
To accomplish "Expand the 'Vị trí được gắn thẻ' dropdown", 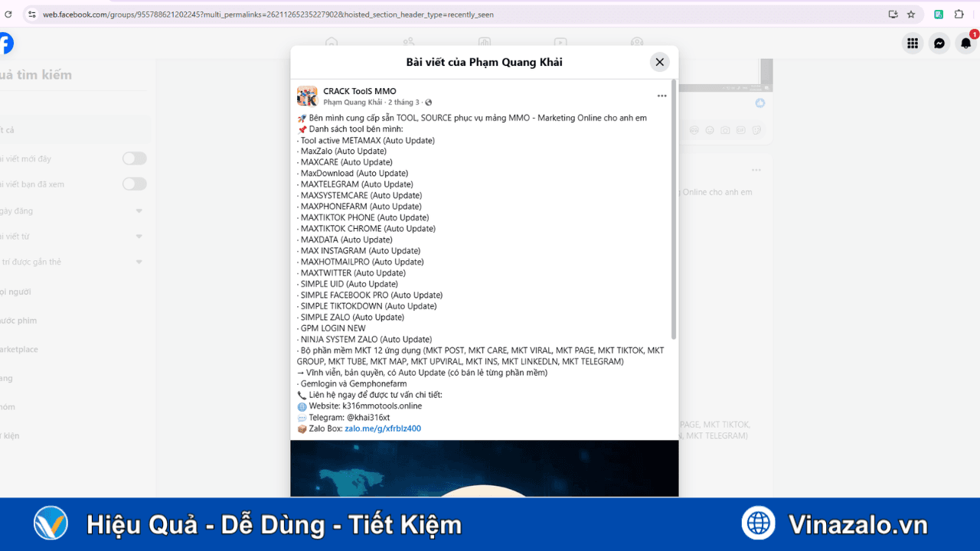I will coord(139,262).
